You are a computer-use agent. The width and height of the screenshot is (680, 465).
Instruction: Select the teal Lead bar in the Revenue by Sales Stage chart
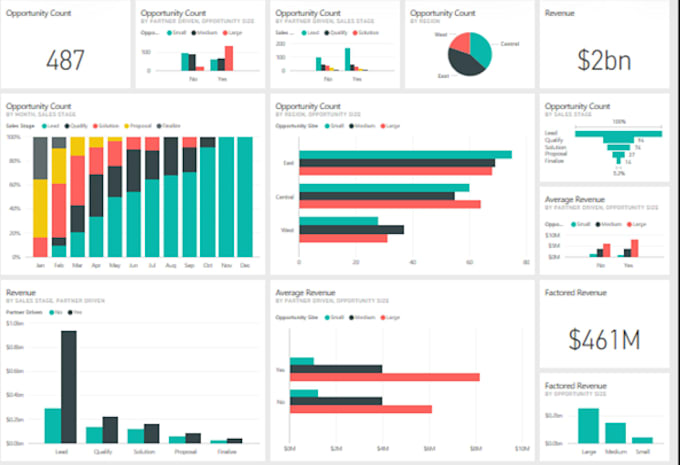[x=53, y=426]
